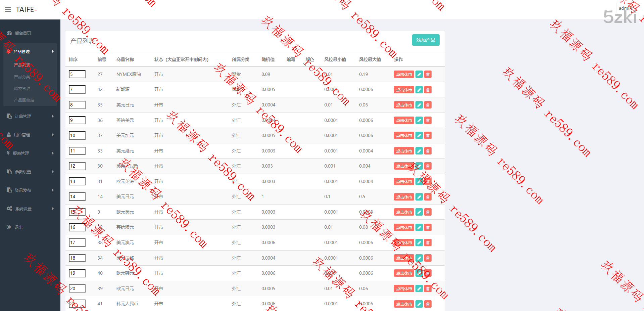Click the pencil icon in 美元港元 row
The height and width of the screenshot is (311, 644).
[419, 151]
